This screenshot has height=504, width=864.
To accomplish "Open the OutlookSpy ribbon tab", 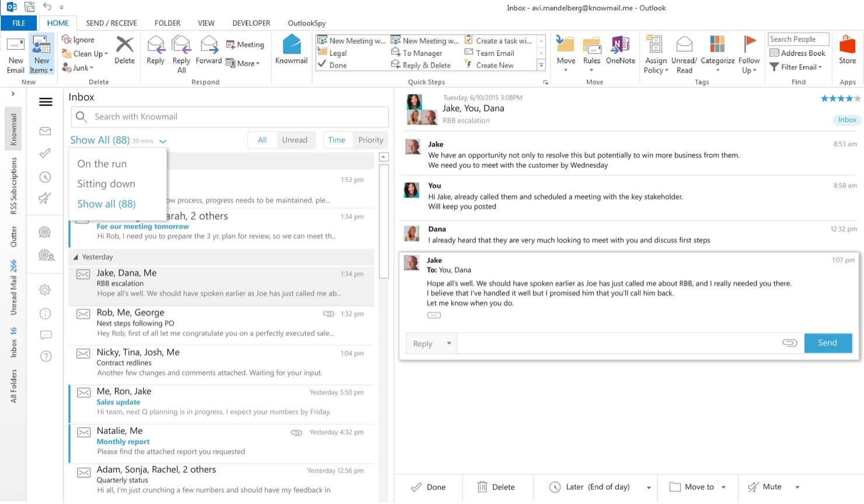I will click(306, 23).
